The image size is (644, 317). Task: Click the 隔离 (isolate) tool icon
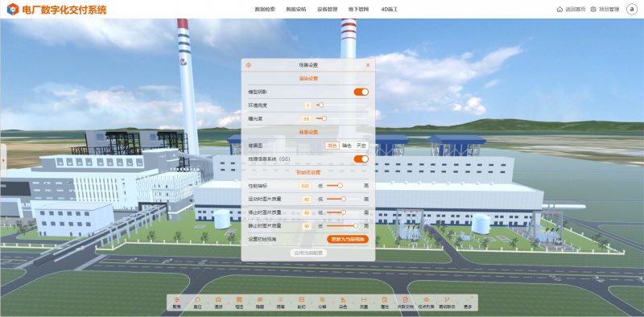281,300
